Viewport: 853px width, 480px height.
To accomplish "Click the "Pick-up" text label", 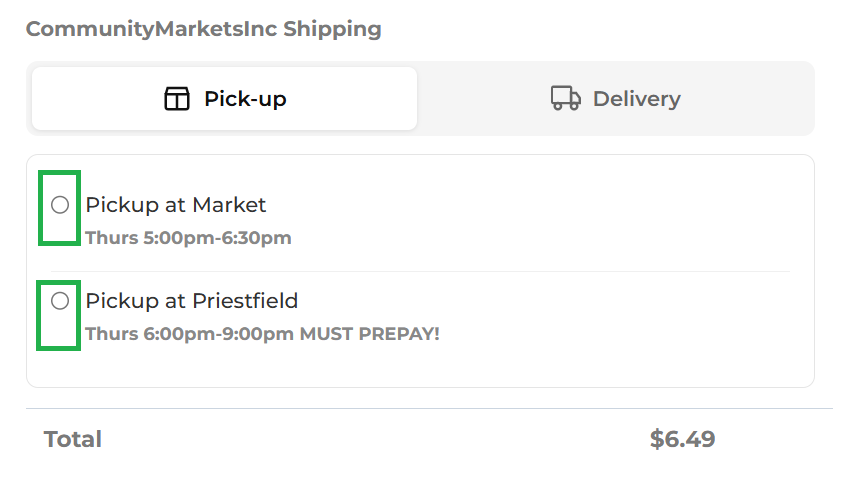I will click(x=245, y=99).
